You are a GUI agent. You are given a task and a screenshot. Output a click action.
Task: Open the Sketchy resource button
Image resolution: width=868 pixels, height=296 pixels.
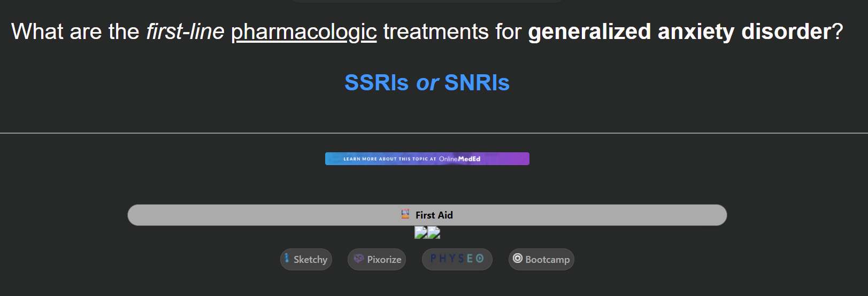tap(306, 260)
